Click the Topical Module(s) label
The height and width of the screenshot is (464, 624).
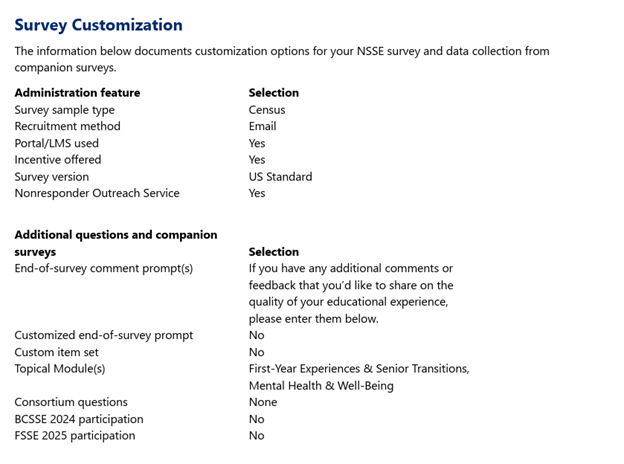pos(60,369)
